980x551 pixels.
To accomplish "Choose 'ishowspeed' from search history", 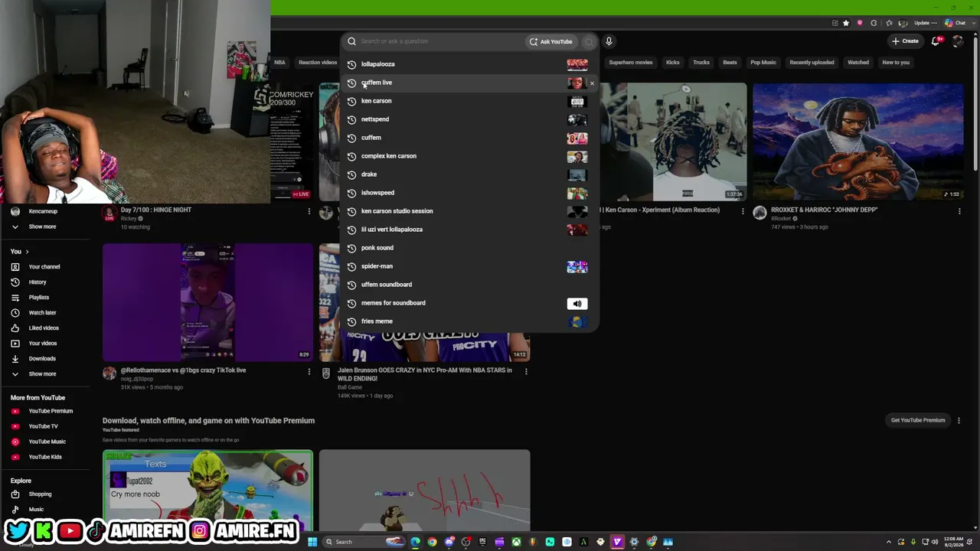I will pos(469,193).
